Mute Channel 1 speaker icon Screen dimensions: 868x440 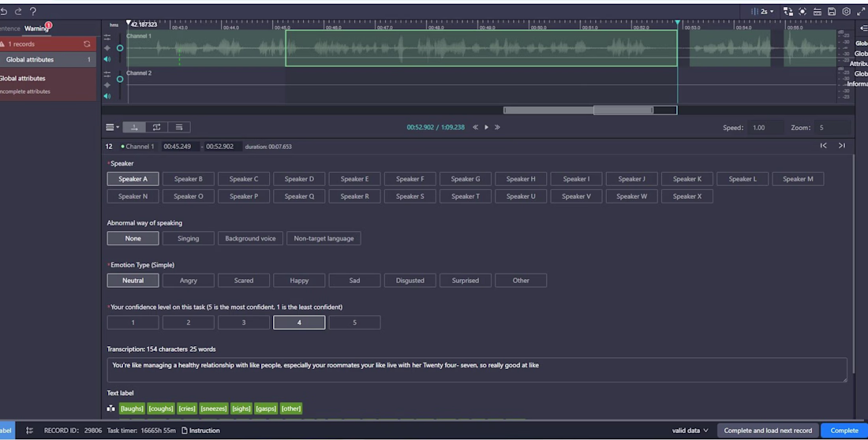(x=107, y=58)
